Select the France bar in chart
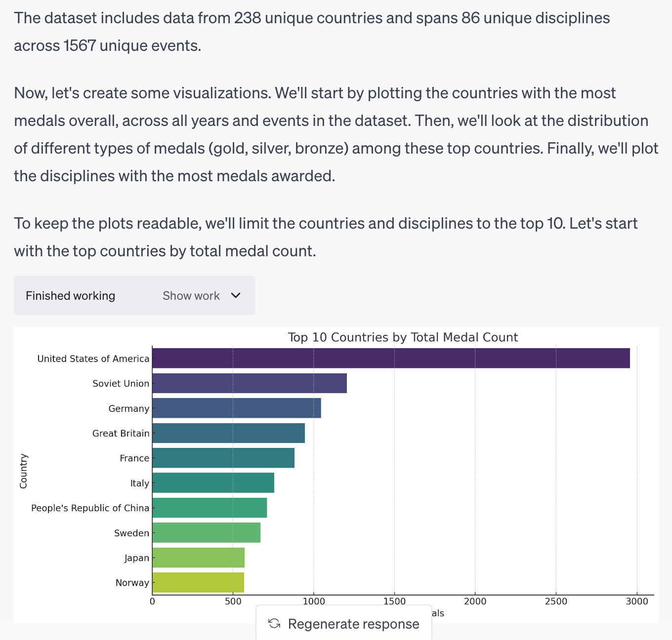672x640 pixels. [223, 458]
